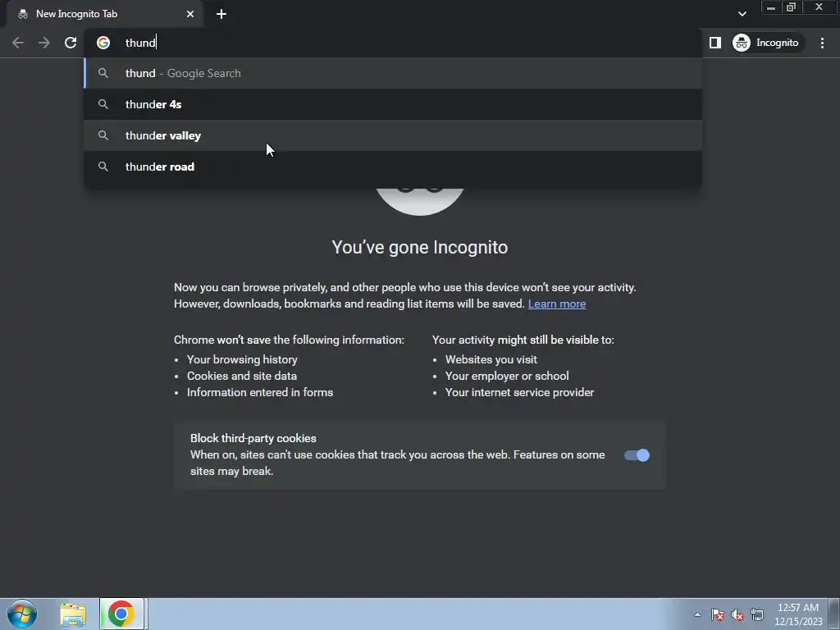
Task: Choose the 'thunder valley' suggestion
Action: [393, 135]
